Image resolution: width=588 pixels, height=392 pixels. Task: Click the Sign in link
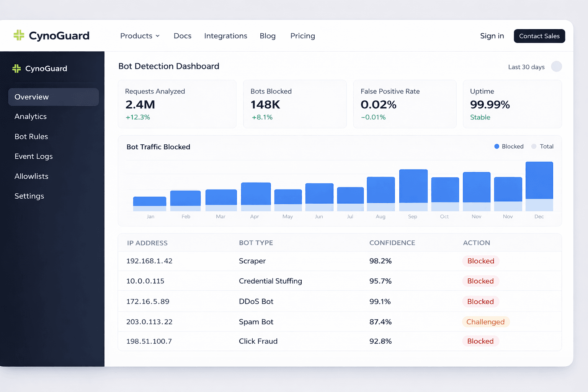pos(492,36)
